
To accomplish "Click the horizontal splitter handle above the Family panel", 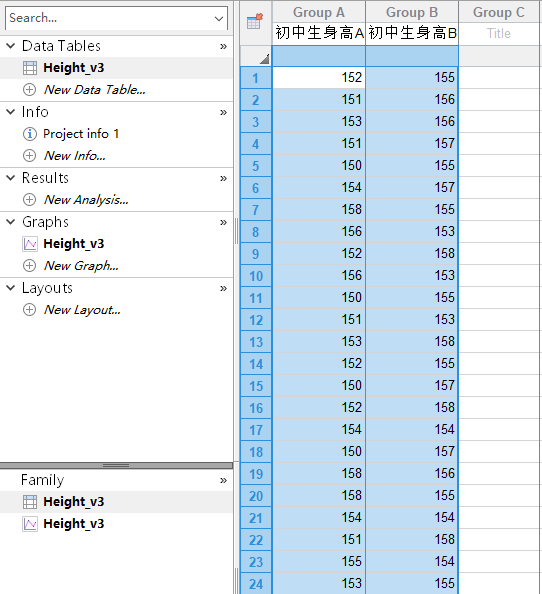I will pyautogui.click(x=116, y=465).
